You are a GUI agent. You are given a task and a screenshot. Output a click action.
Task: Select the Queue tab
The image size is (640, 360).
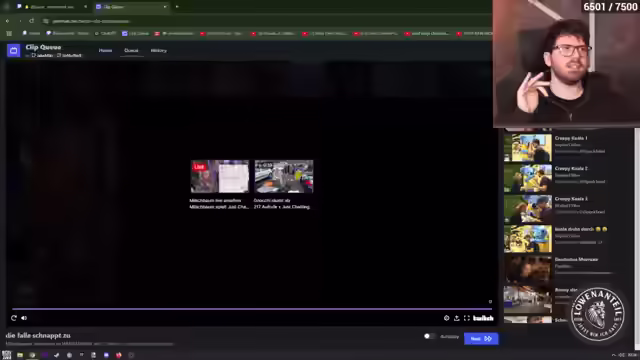131,51
